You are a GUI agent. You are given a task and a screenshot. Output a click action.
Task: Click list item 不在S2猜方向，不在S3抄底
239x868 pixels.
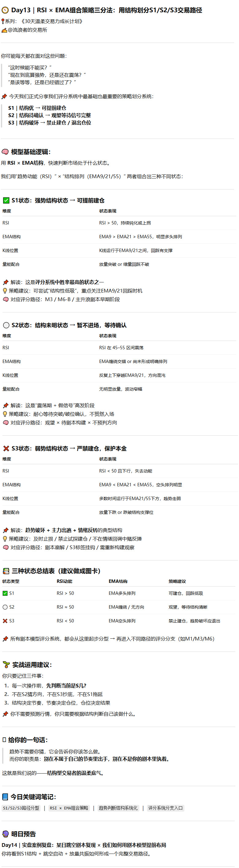tap(57, 694)
